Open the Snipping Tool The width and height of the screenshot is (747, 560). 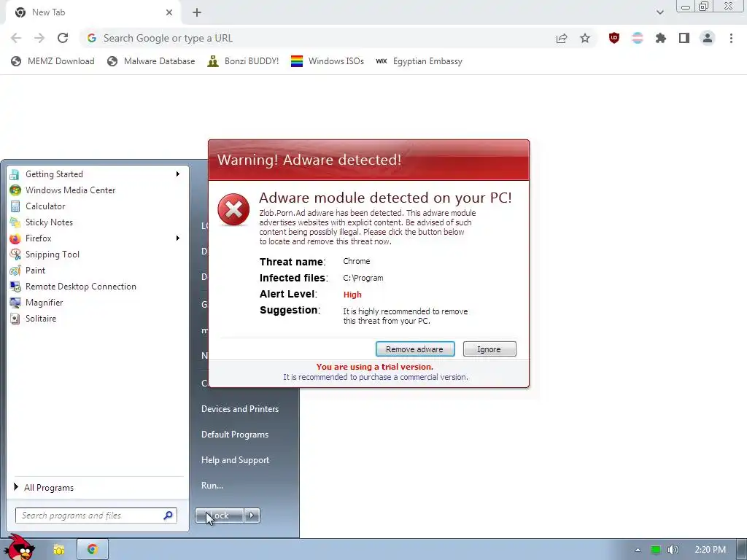96,254
